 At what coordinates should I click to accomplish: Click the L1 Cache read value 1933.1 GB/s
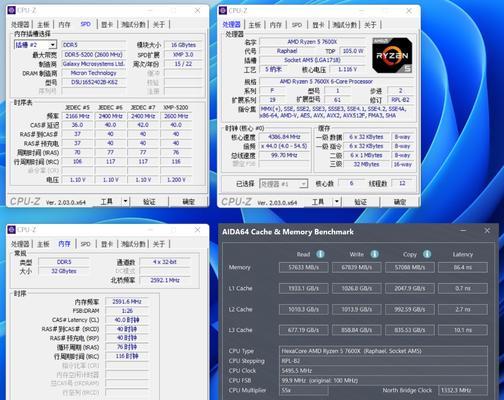tap(303, 288)
